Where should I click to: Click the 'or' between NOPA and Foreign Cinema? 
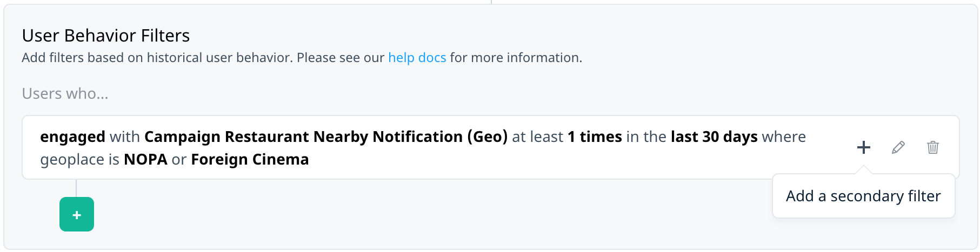179,160
